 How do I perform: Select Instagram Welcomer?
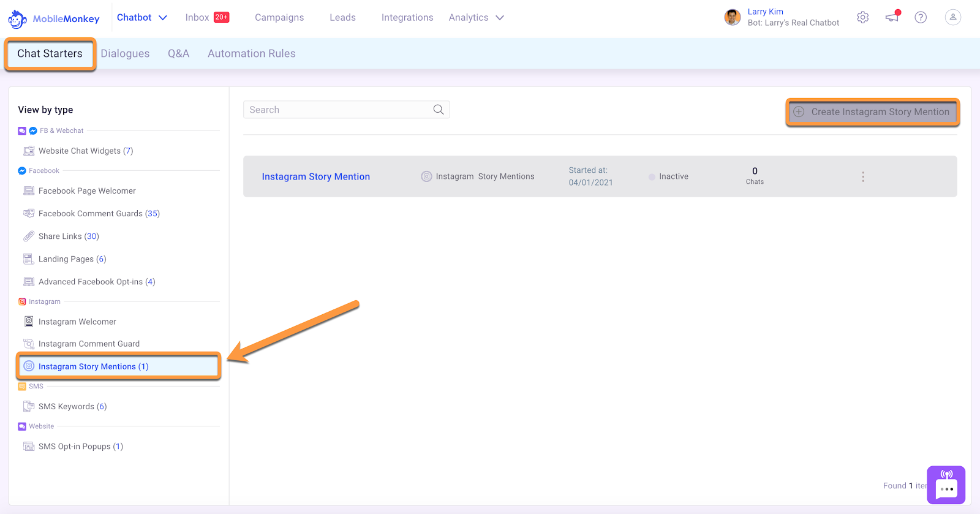[77, 321]
